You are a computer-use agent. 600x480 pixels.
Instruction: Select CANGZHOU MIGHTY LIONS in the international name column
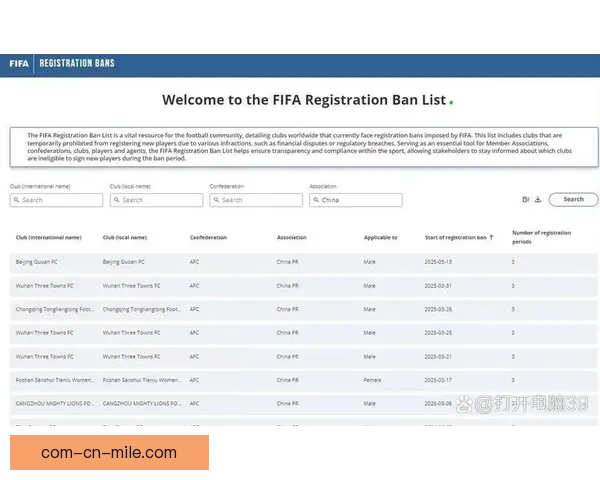click(55, 403)
